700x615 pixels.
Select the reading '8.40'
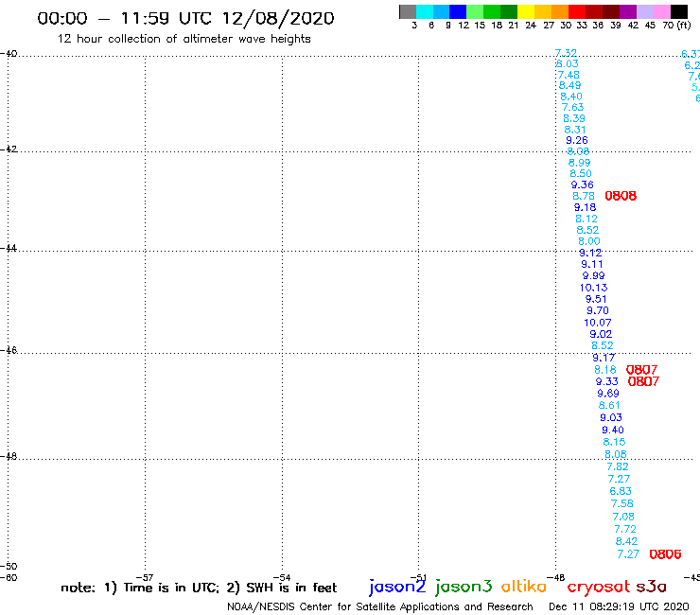(571, 97)
